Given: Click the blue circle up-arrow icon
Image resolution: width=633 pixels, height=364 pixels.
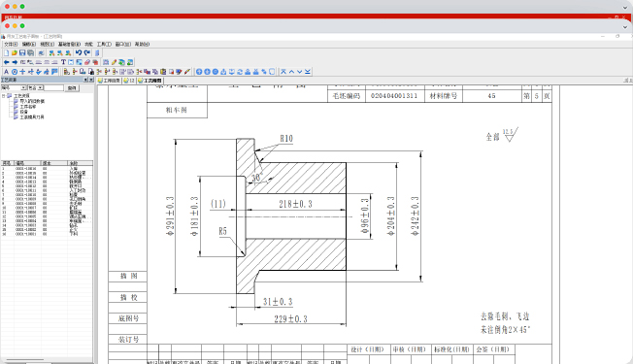Looking at the screenshot, I should (199, 72).
